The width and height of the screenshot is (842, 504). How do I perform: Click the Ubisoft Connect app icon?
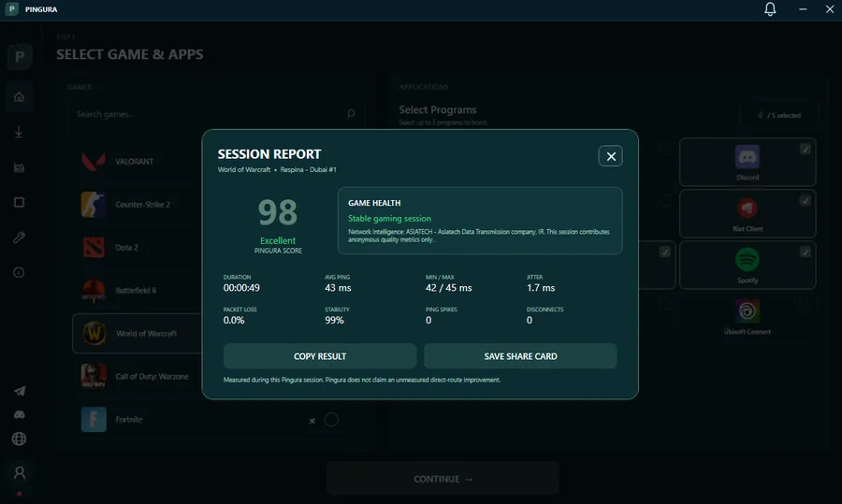pyautogui.click(x=748, y=311)
